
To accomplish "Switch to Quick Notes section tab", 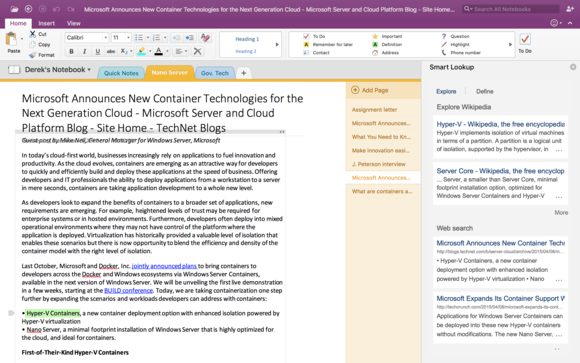I will [x=121, y=73].
